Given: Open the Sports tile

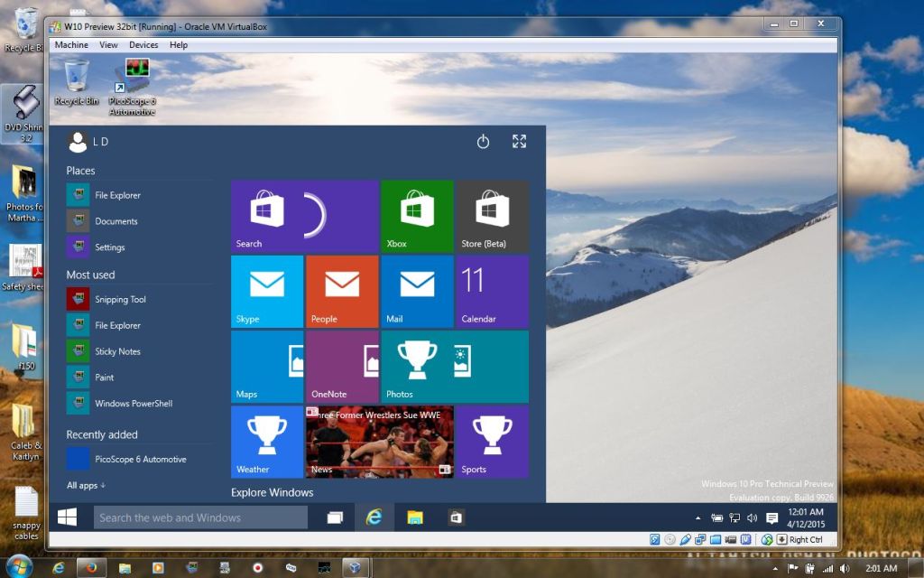Looking at the screenshot, I should point(492,442).
